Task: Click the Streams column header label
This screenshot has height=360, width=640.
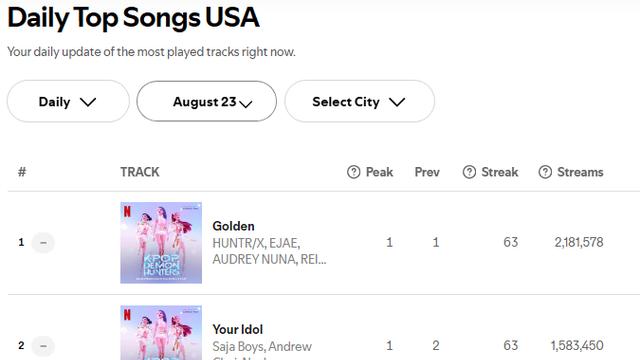Action: (x=580, y=172)
